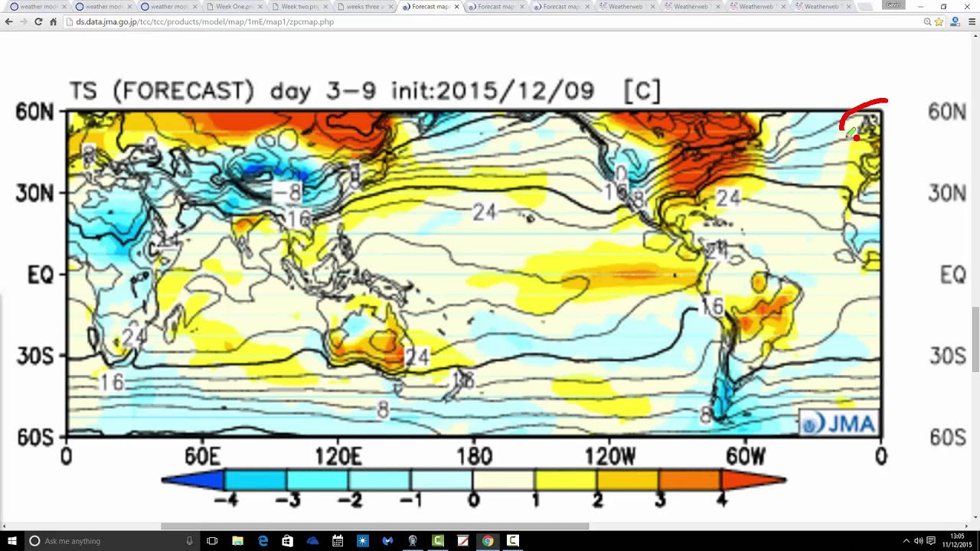Click the horizontal page scrollbar thumb
Image resolution: width=980 pixels, height=551 pixels.
(x=375, y=526)
